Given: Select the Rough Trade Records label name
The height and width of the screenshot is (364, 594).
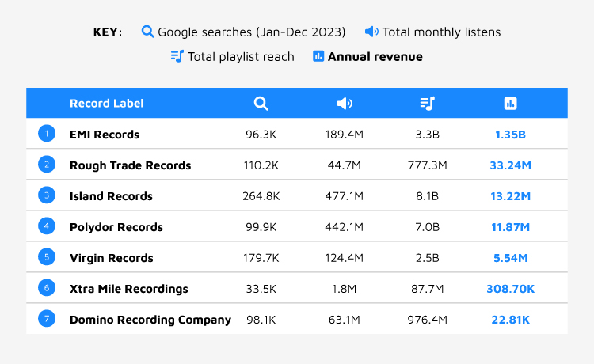Looking at the screenshot, I should [131, 165].
